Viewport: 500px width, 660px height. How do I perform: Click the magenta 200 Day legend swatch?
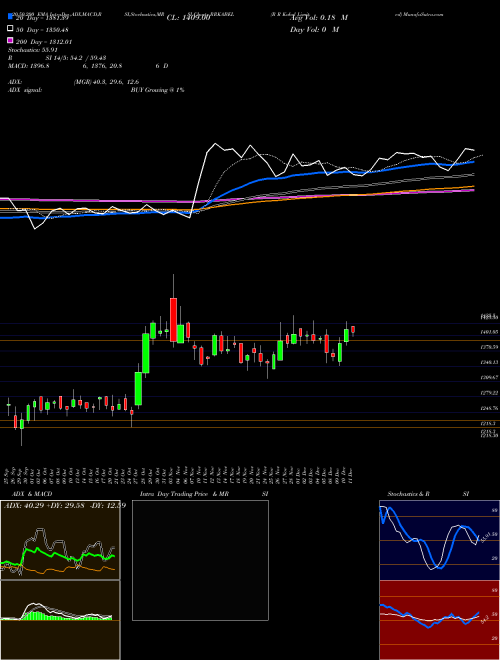click(10, 41)
